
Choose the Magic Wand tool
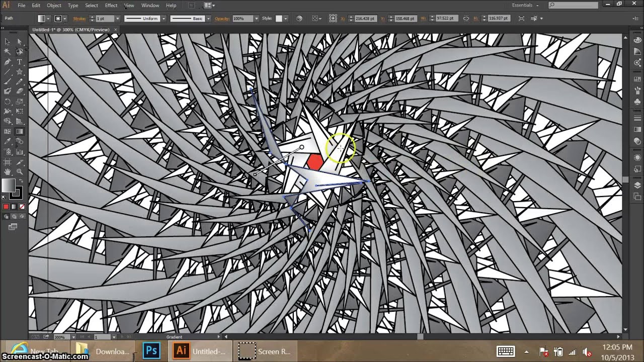tap(8, 52)
